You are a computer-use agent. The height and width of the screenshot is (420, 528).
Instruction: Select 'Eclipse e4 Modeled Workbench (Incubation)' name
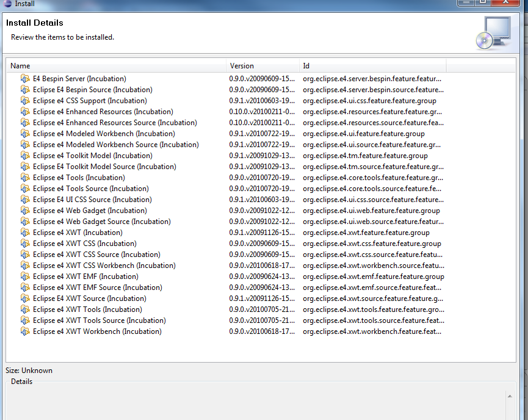[x=104, y=134]
